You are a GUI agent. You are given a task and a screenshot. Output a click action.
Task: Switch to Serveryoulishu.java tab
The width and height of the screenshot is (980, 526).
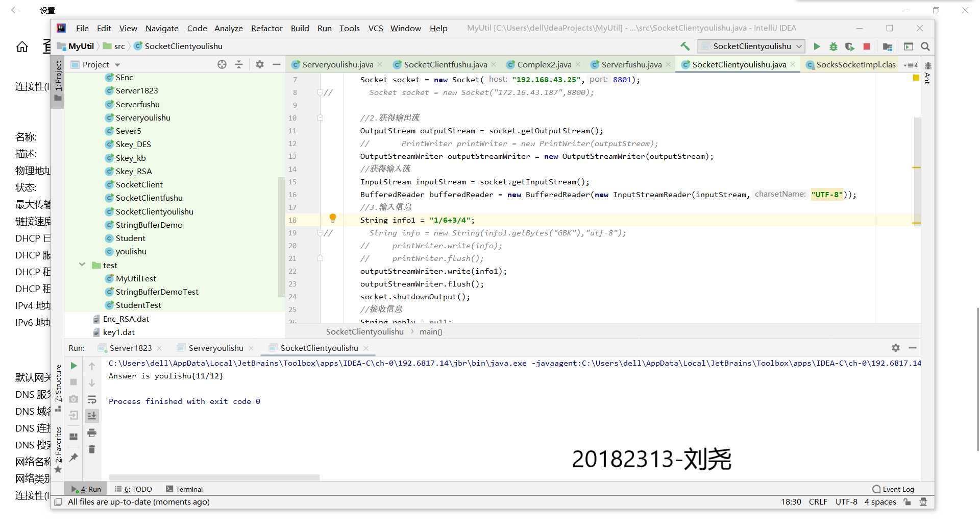click(x=337, y=64)
